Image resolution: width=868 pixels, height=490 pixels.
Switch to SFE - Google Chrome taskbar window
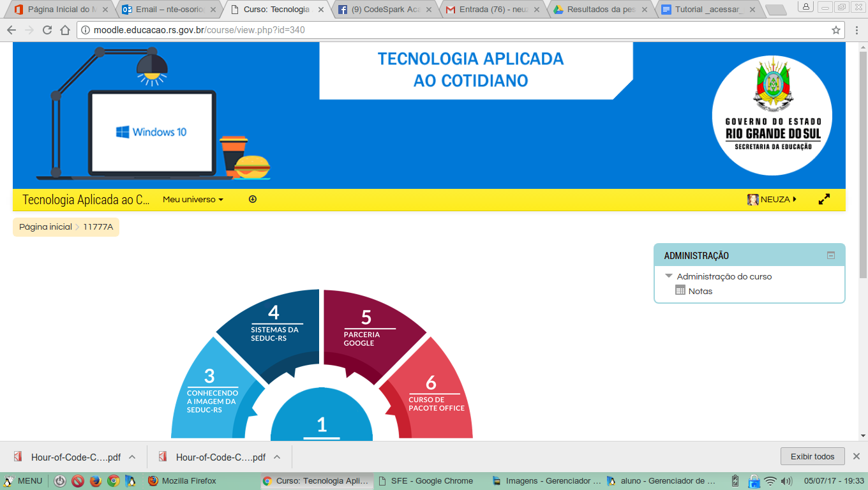431,481
